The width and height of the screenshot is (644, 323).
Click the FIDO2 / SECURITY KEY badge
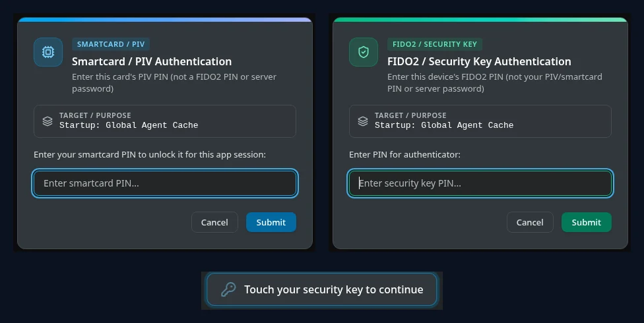(435, 44)
